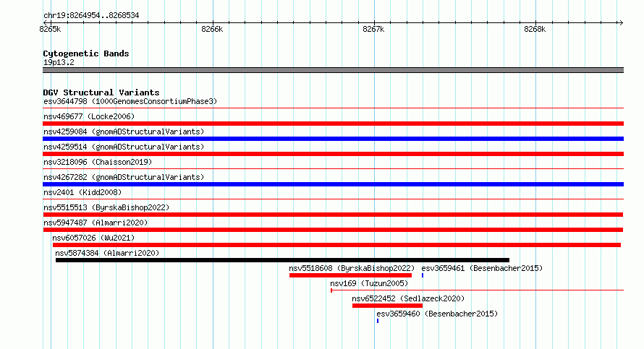The height and width of the screenshot is (349, 644).
Task: Click the 8267k ruler label
Action: (373, 29)
